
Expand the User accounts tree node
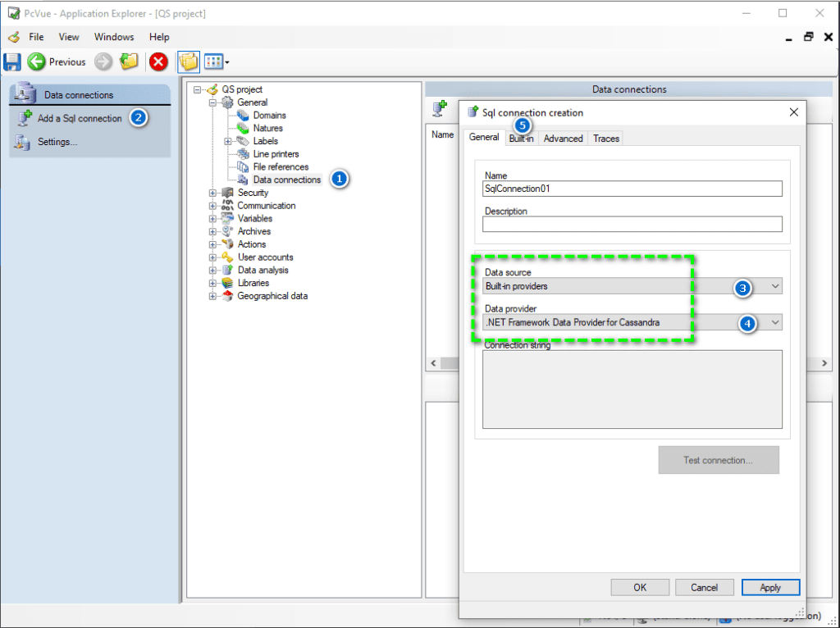click(212, 257)
